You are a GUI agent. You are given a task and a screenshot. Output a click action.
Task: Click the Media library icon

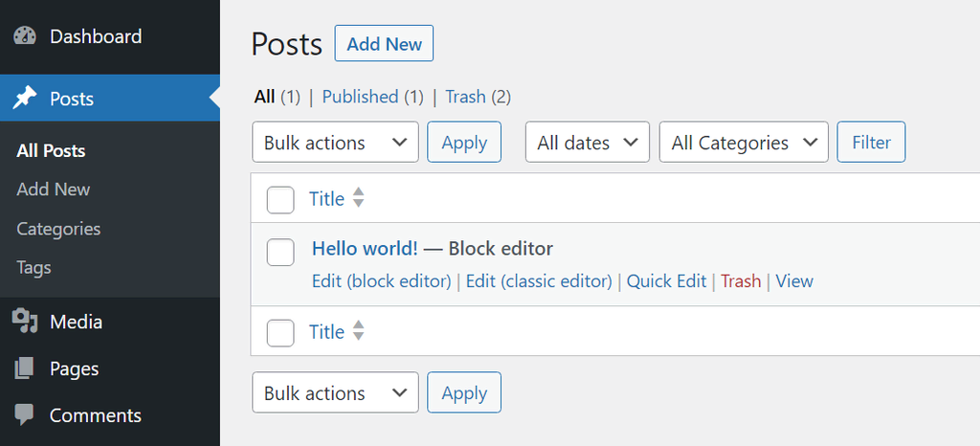(25, 322)
